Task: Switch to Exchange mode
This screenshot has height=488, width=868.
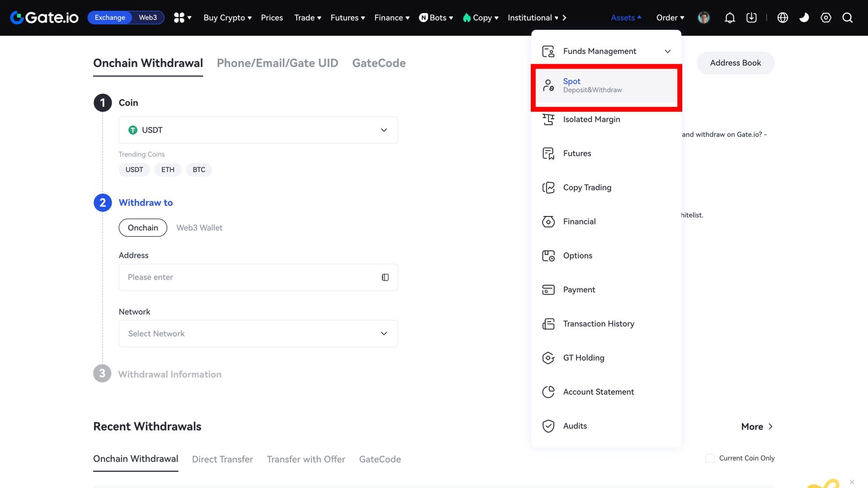Action: [x=110, y=18]
